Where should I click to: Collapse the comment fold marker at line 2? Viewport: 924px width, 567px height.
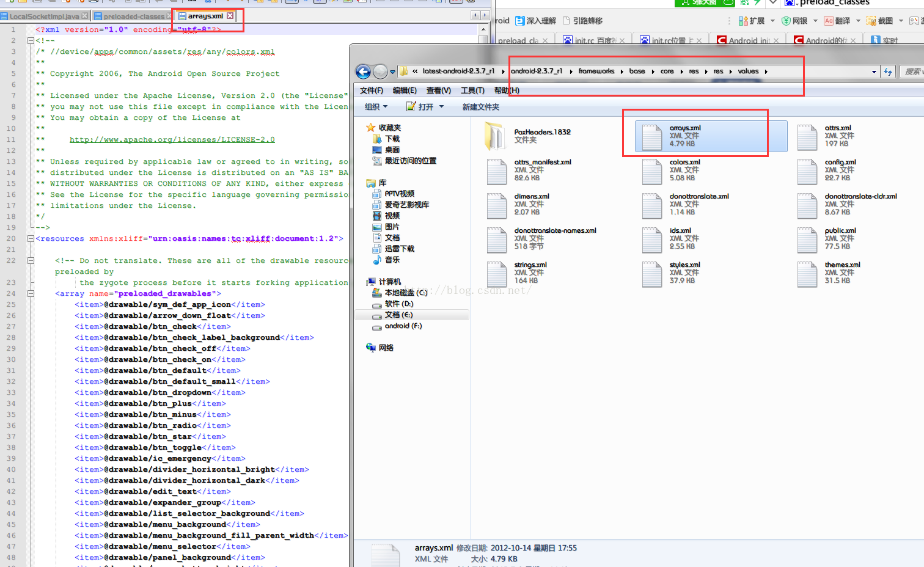coord(31,40)
